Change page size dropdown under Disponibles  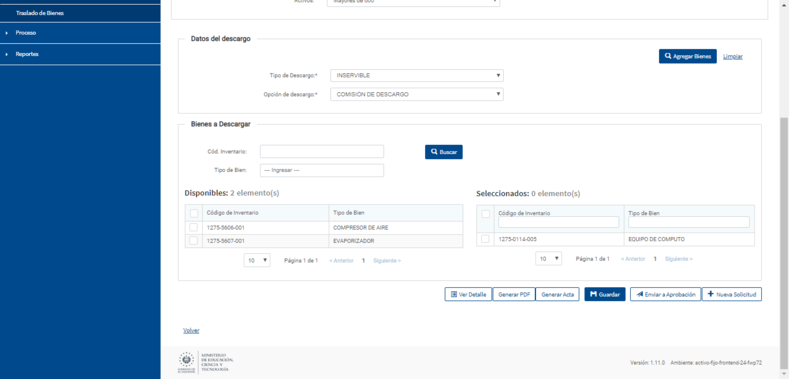point(257,260)
